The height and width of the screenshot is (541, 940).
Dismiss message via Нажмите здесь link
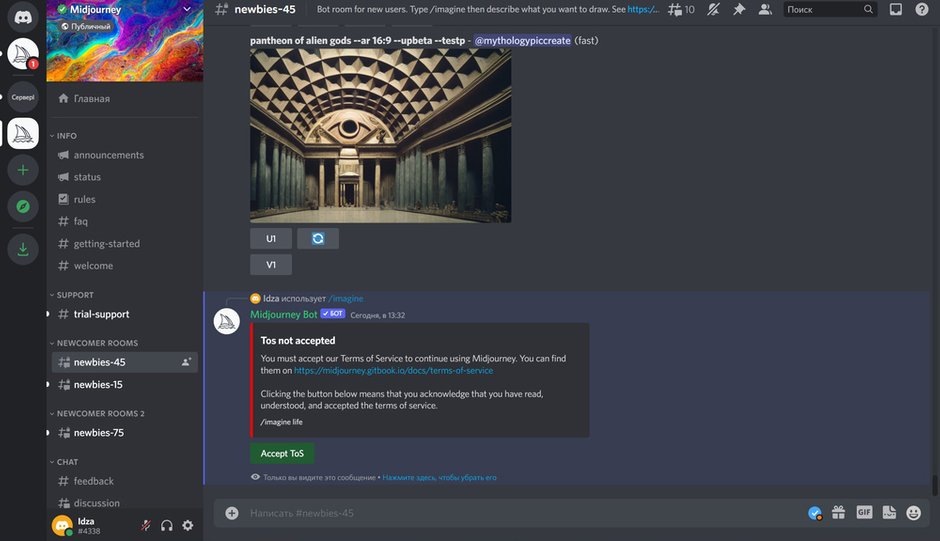[x=439, y=477]
